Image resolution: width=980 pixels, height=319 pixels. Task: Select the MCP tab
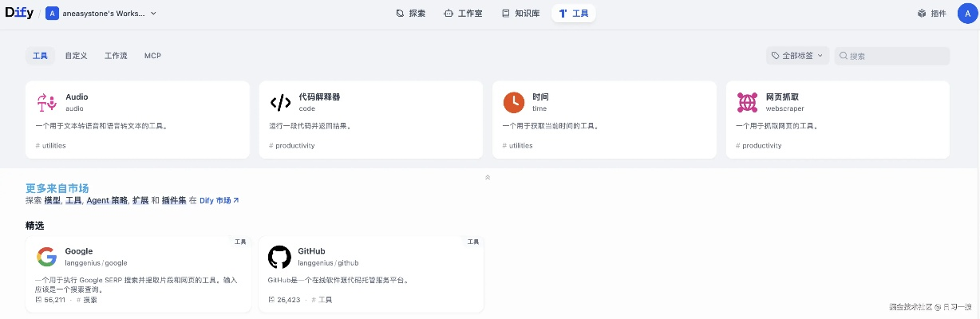pyautogui.click(x=152, y=56)
